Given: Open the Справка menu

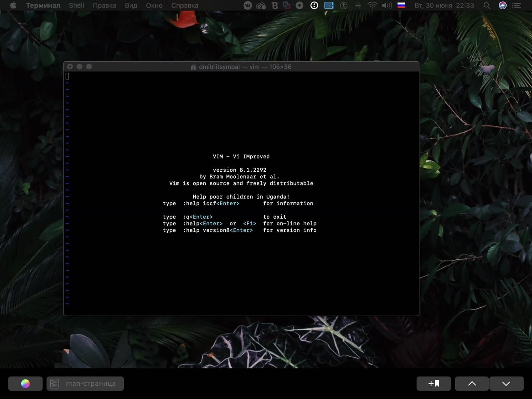Looking at the screenshot, I should pyautogui.click(x=185, y=5).
